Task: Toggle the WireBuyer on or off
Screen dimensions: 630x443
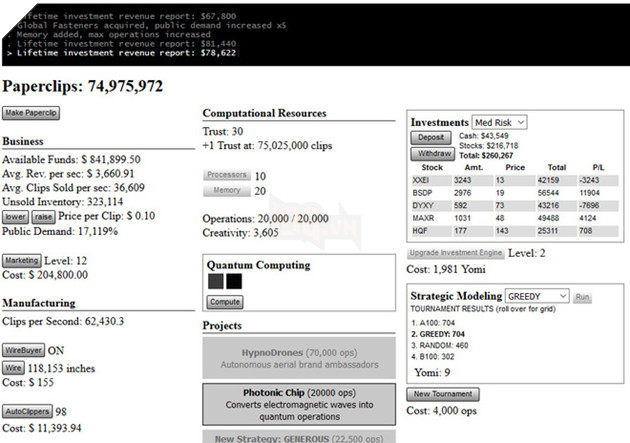Action: point(25,351)
